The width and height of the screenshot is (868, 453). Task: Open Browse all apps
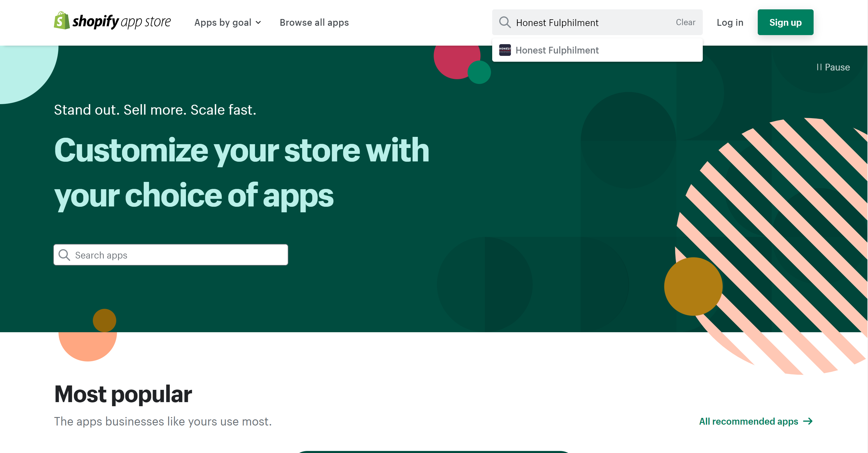314,23
